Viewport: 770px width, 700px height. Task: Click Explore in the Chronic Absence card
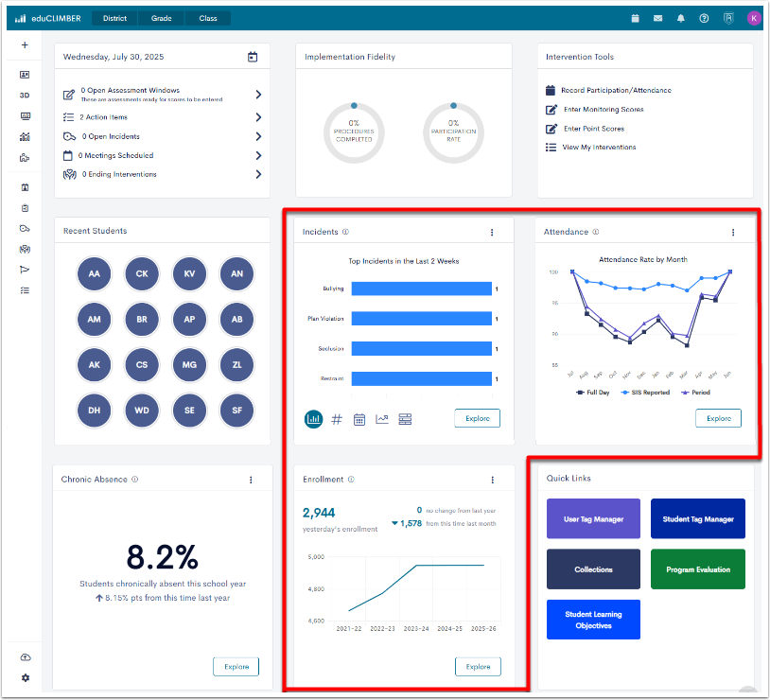pos(236,667)
